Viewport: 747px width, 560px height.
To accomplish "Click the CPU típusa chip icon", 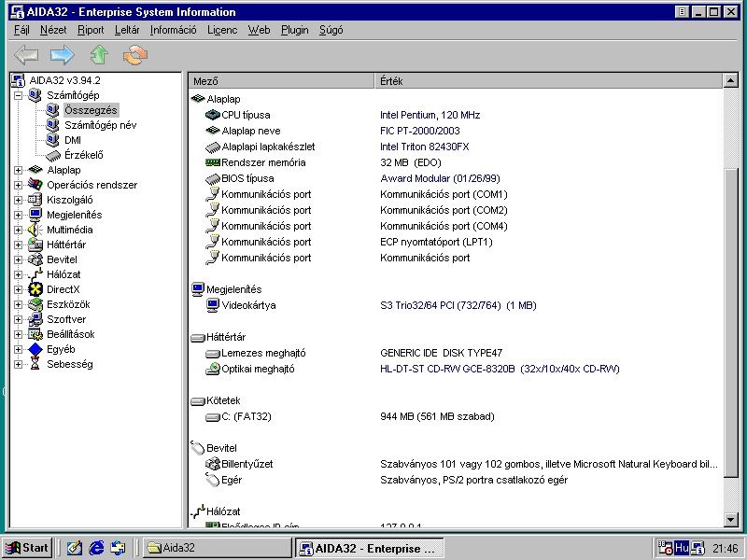I will coord(213,115).
